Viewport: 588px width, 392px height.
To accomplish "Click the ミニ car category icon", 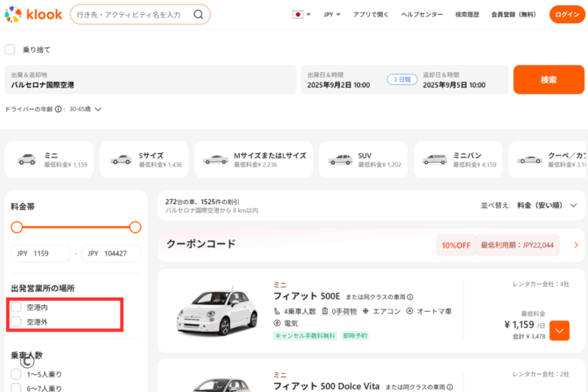I will pyautogui.click(x=27, y=160).
